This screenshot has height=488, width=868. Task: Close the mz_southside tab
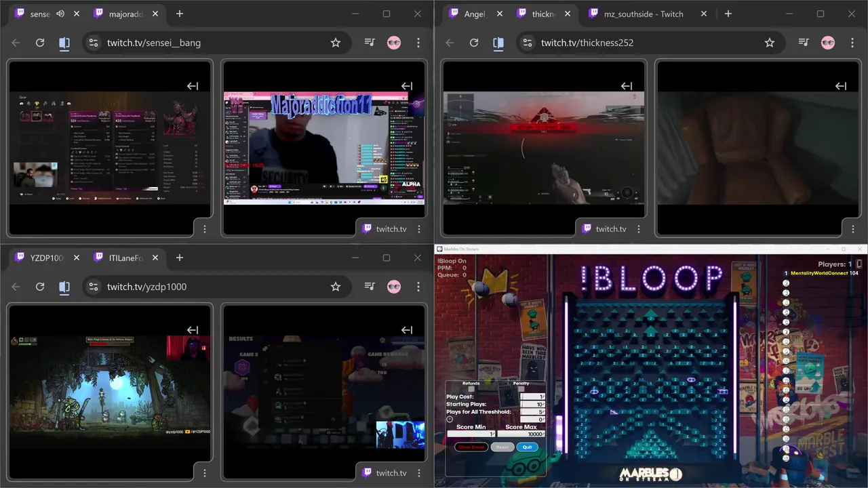(x=704, y=14)
